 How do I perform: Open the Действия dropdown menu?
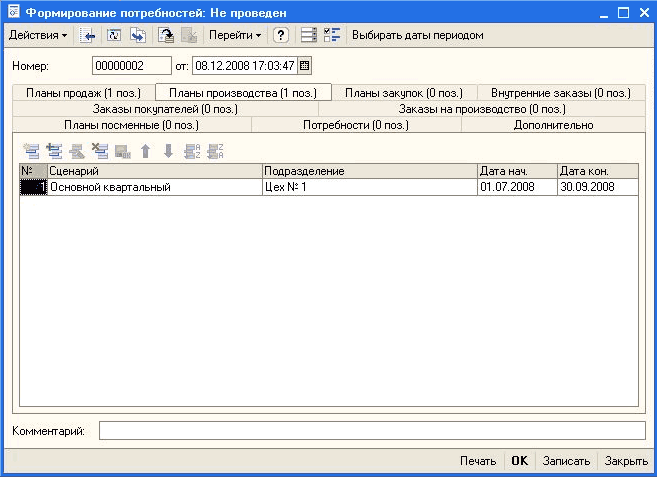point(38,35)
